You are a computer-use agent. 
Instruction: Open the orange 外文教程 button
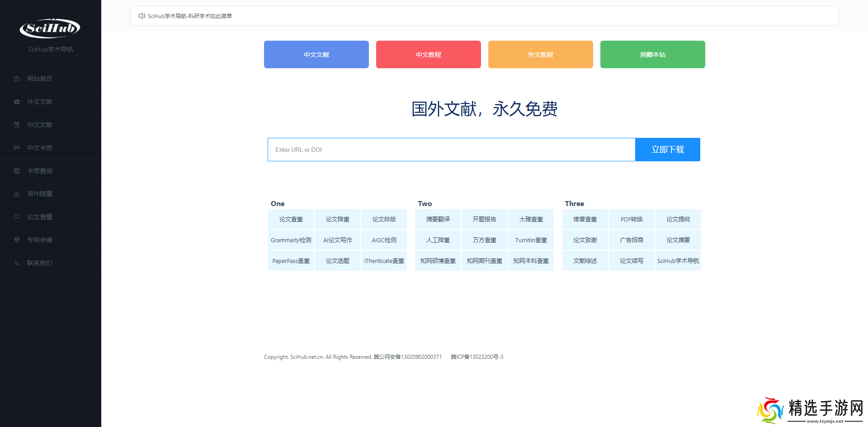coord(540,55)
